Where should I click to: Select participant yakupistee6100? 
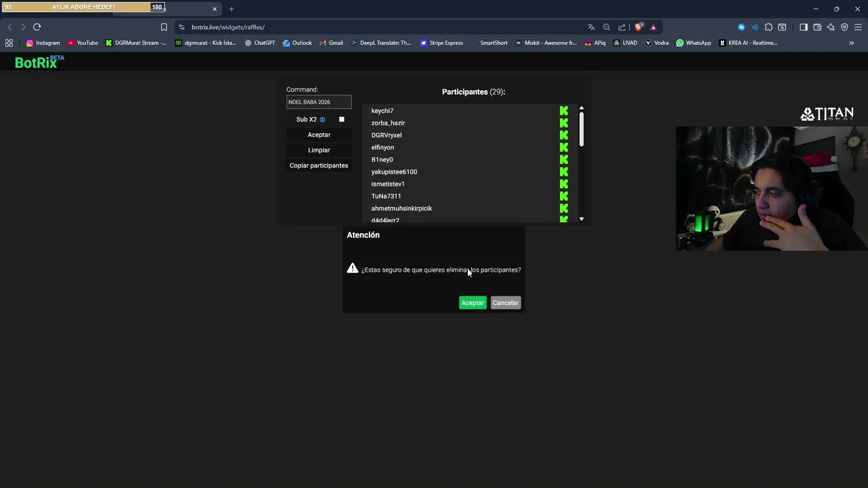coord(394,172)
